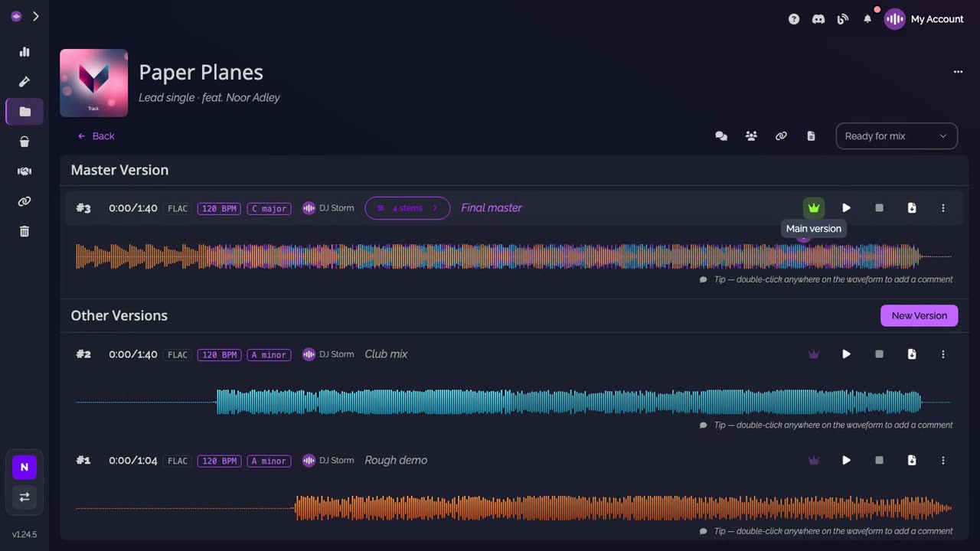Open the folder sidebar icon
The width and height of the screenshot is (980, 551).
[x=24, y=112]
